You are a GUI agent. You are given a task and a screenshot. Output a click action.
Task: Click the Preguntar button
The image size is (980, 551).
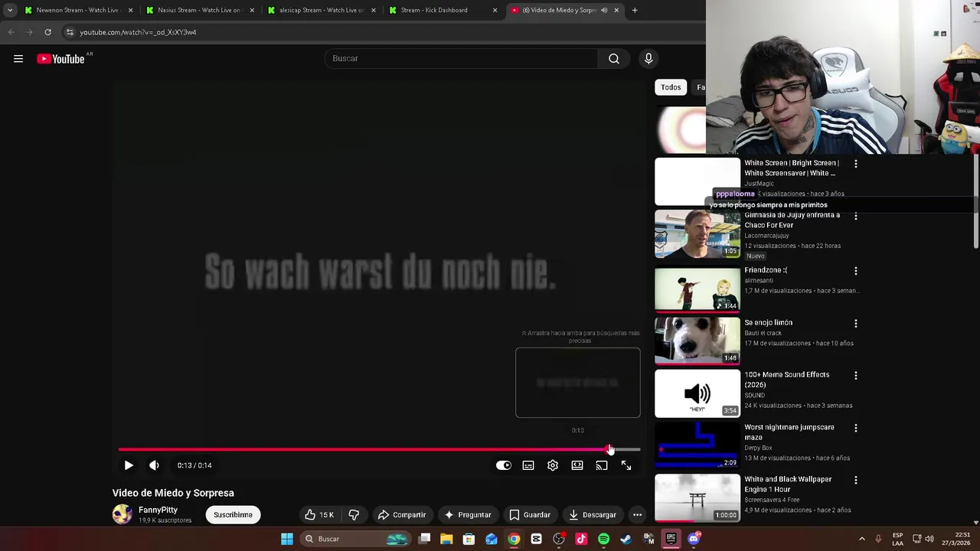468,515
